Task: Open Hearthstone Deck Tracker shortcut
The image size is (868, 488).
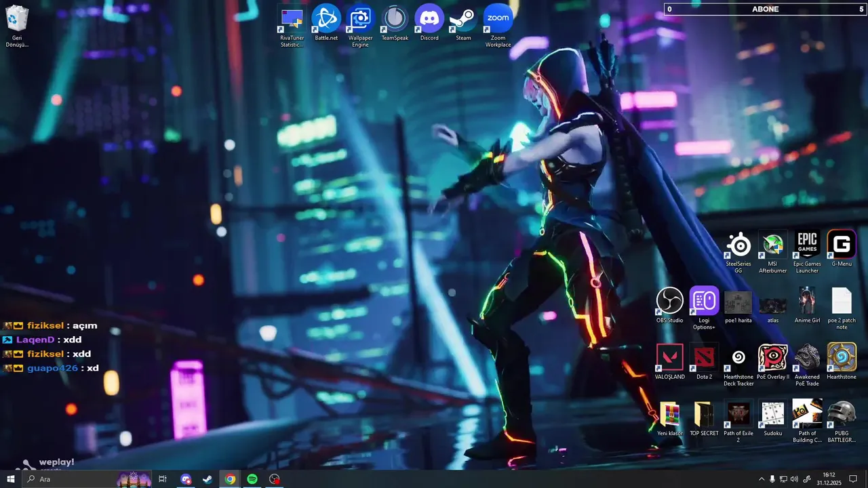Action: point(738,365)
